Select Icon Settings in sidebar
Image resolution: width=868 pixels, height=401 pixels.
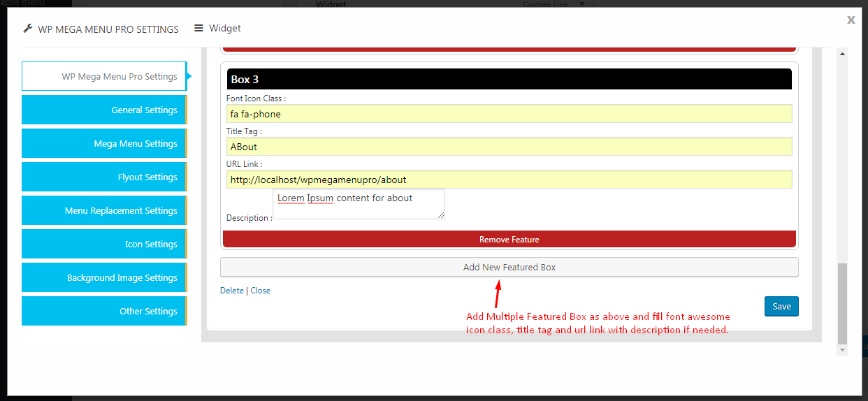[x=104, y=244]
